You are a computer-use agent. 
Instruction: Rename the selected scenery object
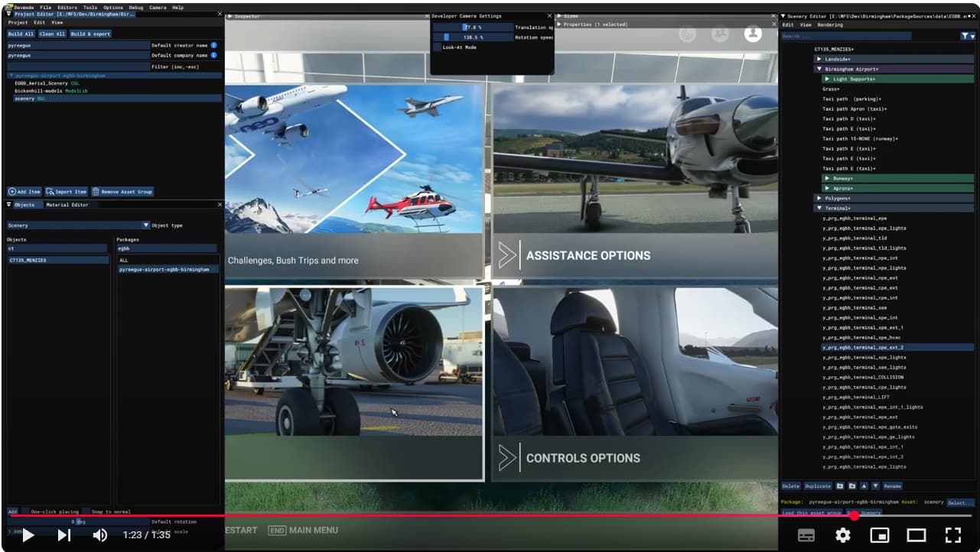[x=893, y=486]
